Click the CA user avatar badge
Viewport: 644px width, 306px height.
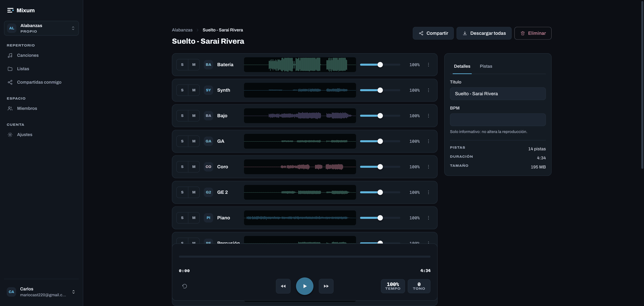12,292
